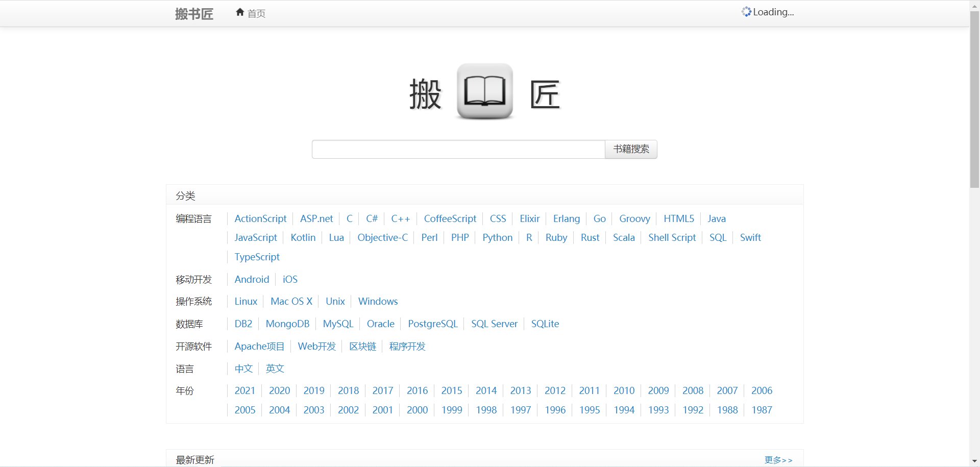Click the 搬书匠 logo text in header

coord(193,14)
